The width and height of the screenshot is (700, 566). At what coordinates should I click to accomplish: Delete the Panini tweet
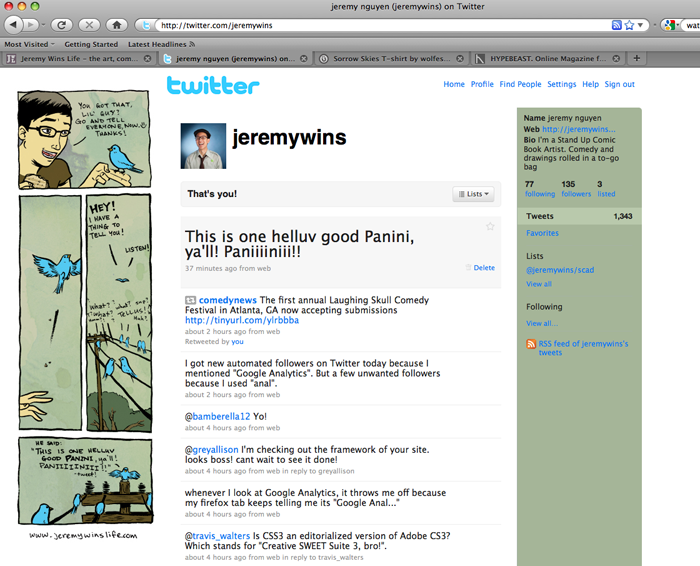pos(484,267)
